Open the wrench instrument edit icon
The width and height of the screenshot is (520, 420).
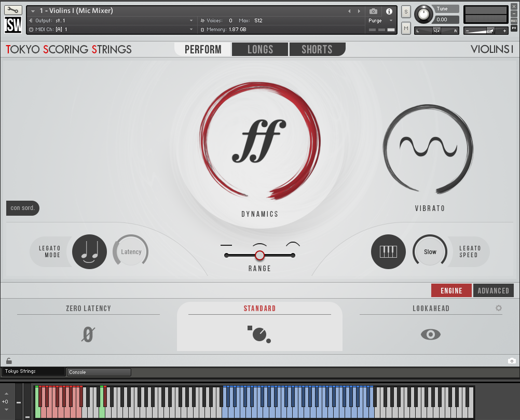(x=13, y=10)
